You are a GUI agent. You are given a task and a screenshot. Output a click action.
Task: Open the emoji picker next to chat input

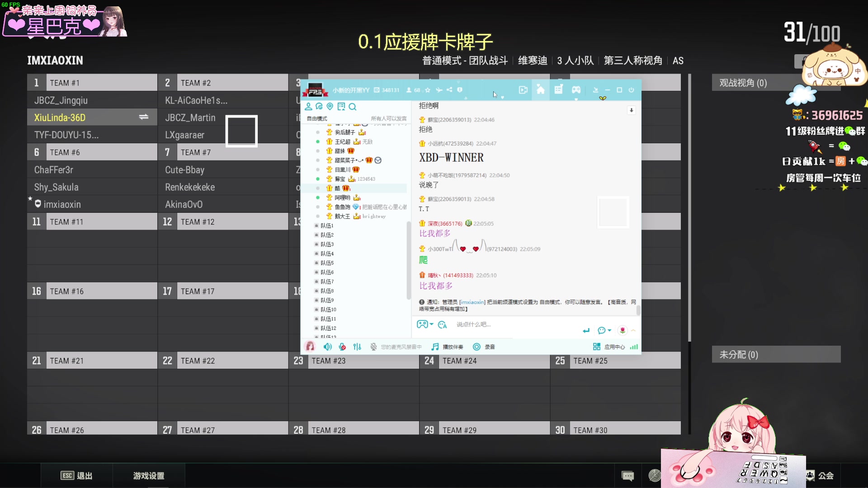(x=442, y=324)
